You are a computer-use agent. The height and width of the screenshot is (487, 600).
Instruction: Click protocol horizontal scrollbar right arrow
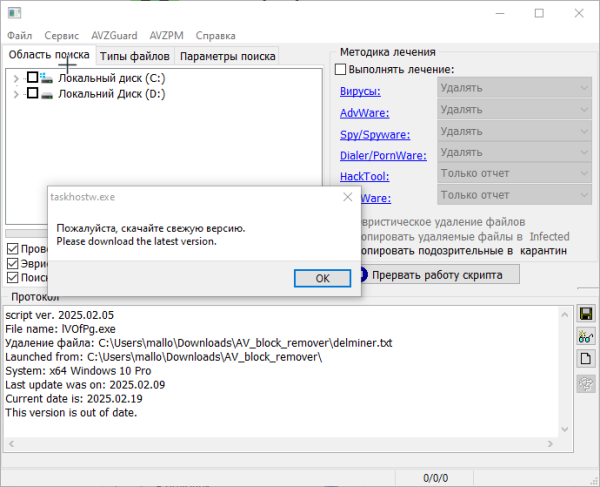click(550, 444)
